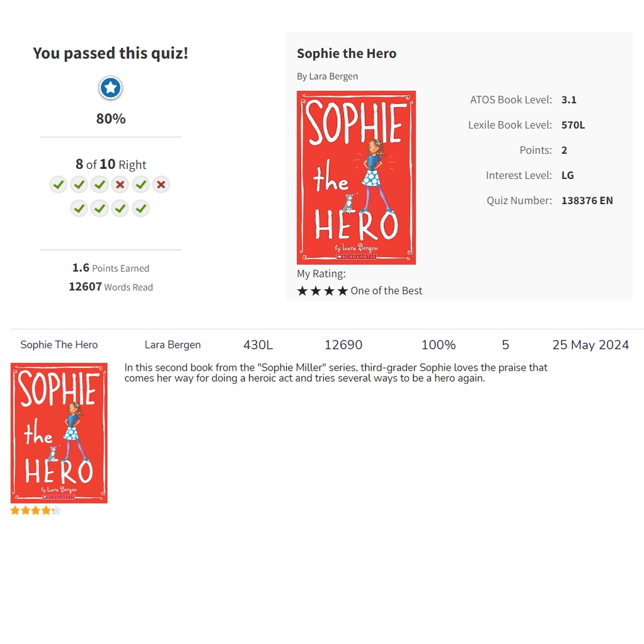
Task: Select the fourth black rating star
Action: pos(343,291)
